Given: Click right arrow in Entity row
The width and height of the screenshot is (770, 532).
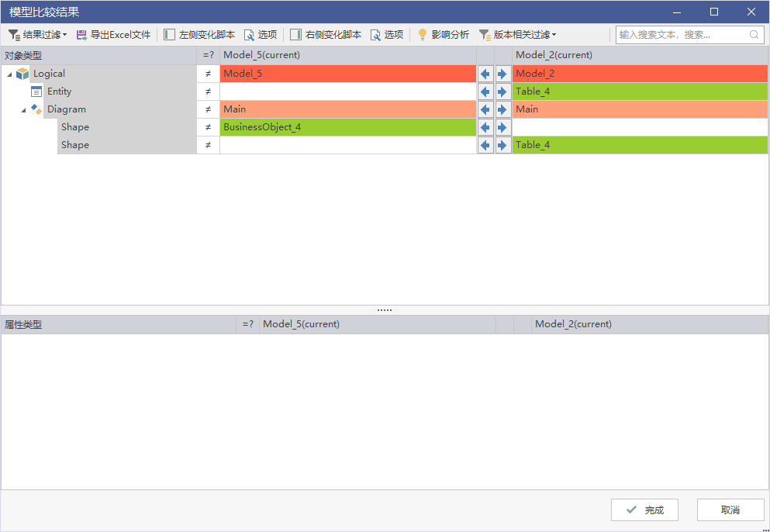Looking at the screenshot, I should pyautogui.click(x=503, y=92).
